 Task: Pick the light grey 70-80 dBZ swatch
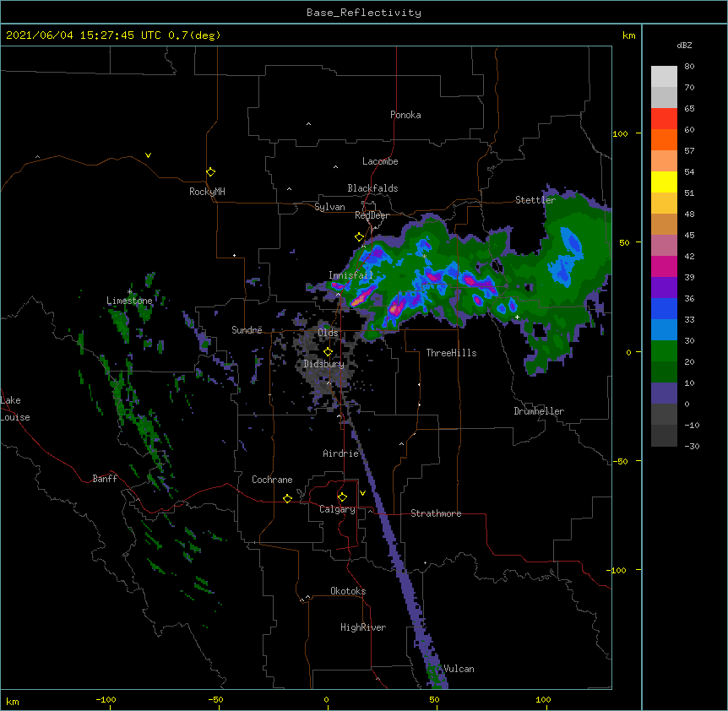pos(664,77)
